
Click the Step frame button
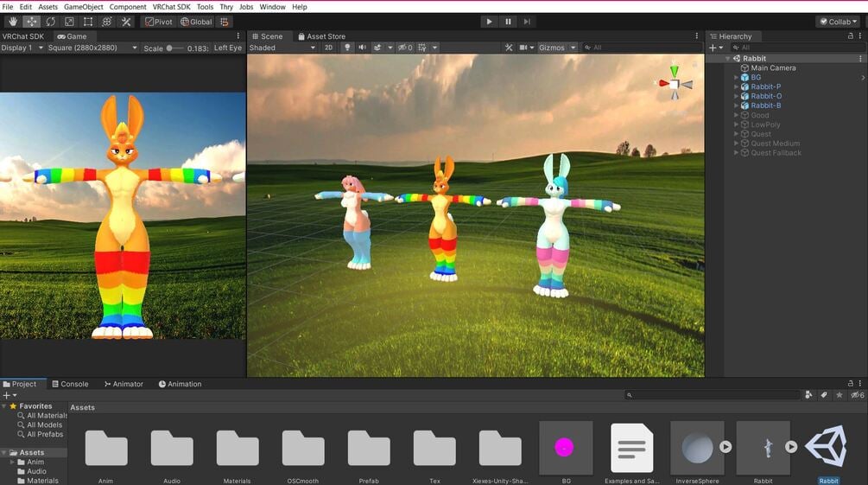point(527,22)
